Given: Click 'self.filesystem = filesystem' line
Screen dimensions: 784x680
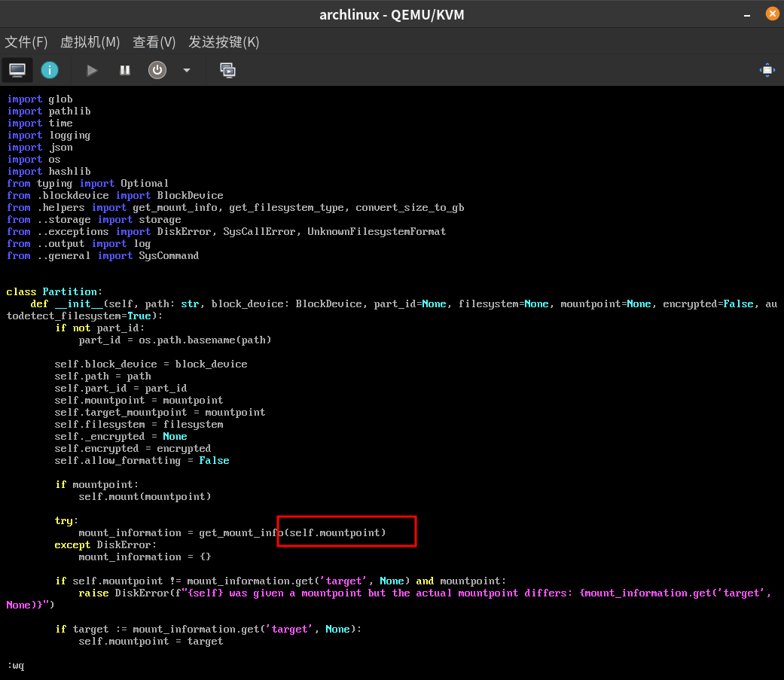Looking at the screenshot, I should [x=139, y=425].
